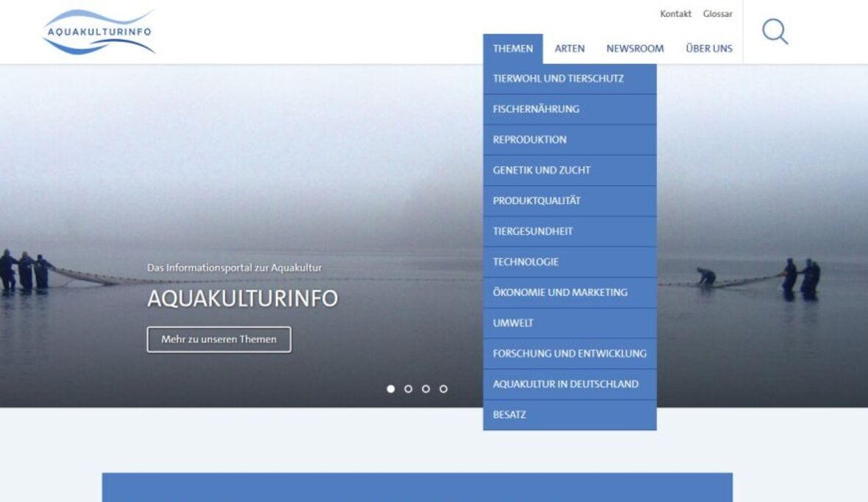
Task: Select Tierwohl und Tierschutz from menu
Action: 558,79
